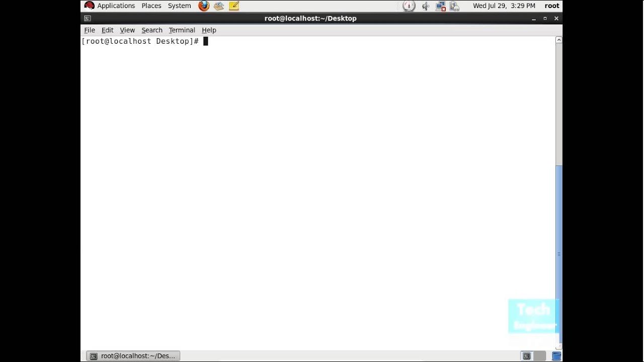The width and height of the screenshot is (644, 362).
Task: Open the mail client launcher icon
Action: point(219,6)
